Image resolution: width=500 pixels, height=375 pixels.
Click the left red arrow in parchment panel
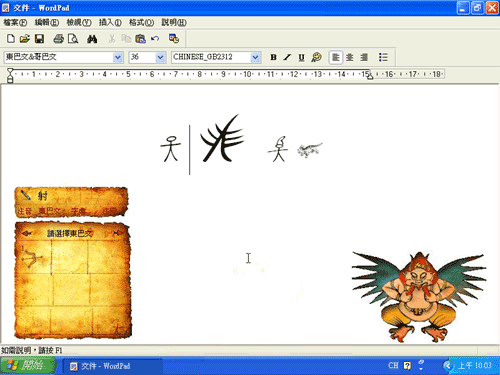(26, 233)
